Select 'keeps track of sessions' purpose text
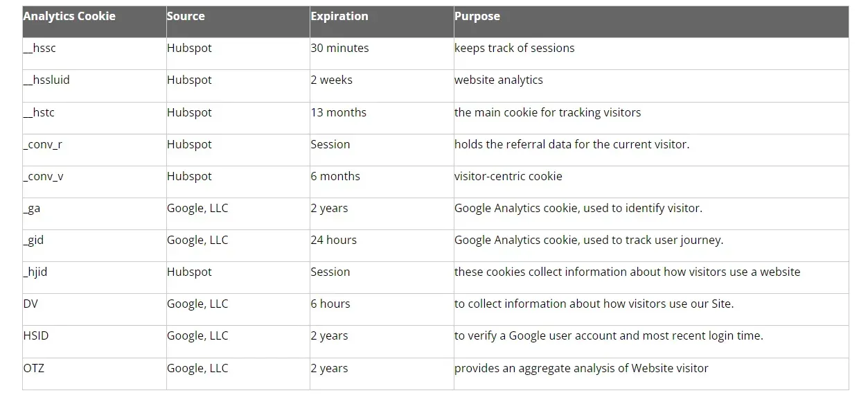Viewport: 868px width, 402px height. [515, 48]
